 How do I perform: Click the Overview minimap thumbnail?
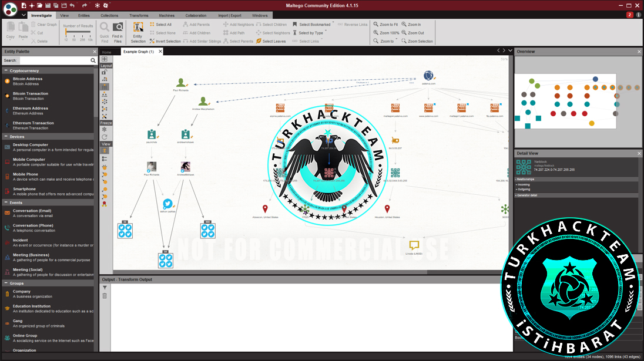coord(565,101)
